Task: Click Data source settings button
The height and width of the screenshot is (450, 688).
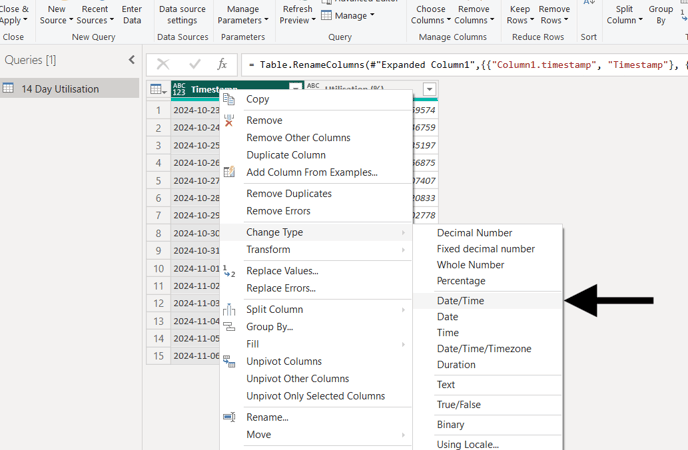Action: 182,14
